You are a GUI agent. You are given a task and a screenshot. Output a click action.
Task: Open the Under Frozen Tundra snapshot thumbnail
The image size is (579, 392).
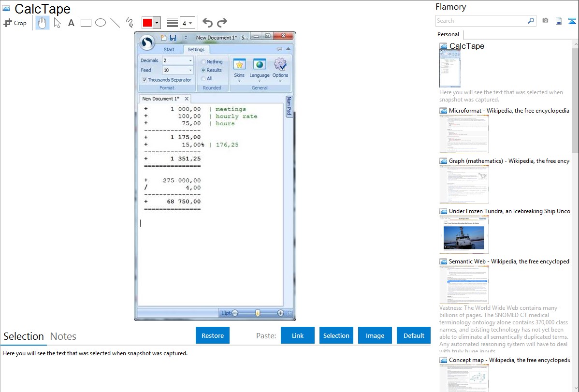[x=464, y=234]
